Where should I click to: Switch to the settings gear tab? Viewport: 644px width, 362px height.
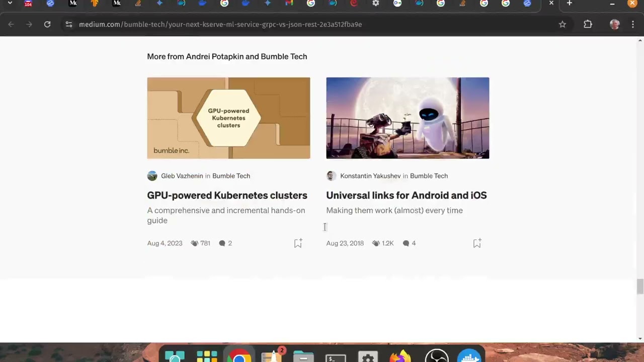click(375, 3)
